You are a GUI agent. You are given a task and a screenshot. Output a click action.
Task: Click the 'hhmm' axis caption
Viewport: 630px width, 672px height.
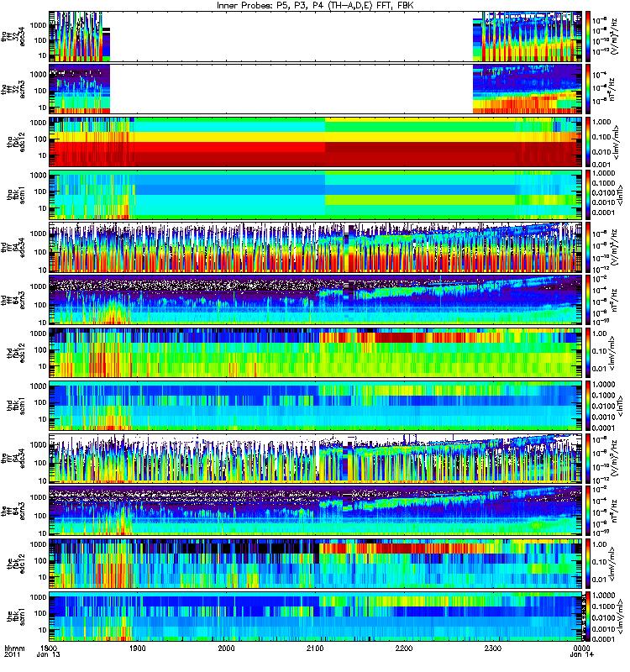[x=14, y=648]
